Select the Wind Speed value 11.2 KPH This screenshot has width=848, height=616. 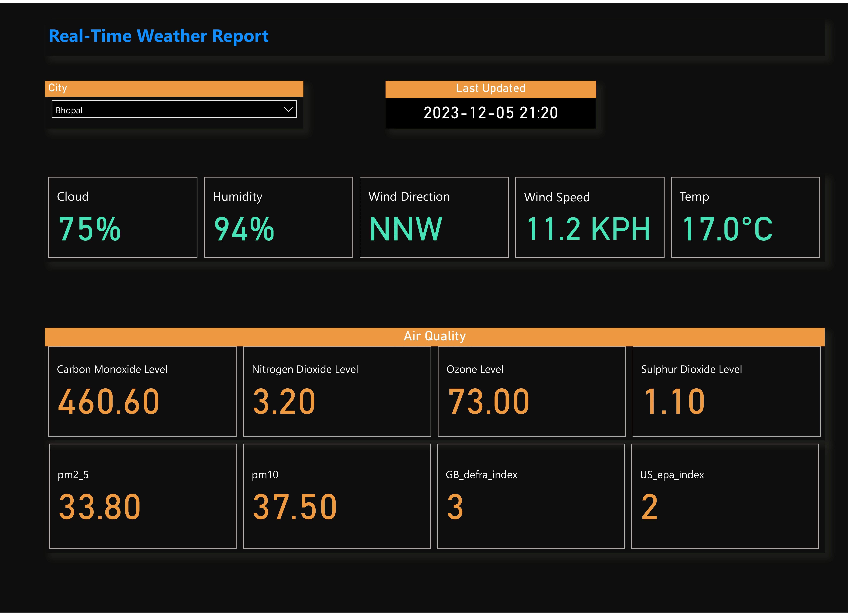(589, 229)
